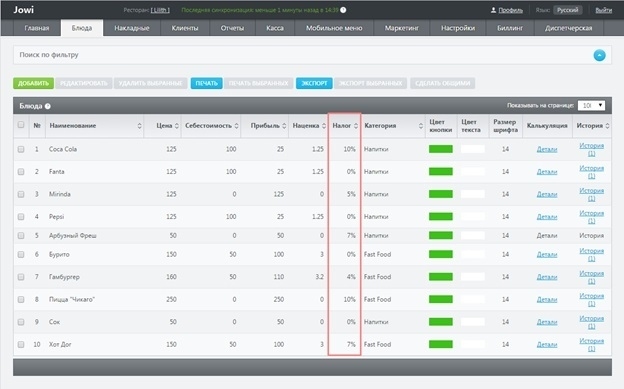
Task: Tick the checkbox for Coca Cola
Action: pyautogui.click(x=21, y=149)
